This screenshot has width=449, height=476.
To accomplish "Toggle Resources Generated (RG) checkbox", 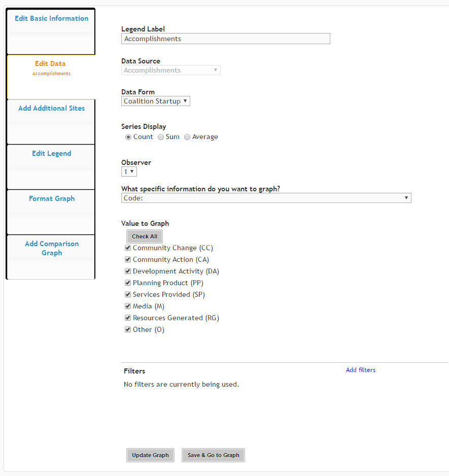I will [x=128, y=318].
